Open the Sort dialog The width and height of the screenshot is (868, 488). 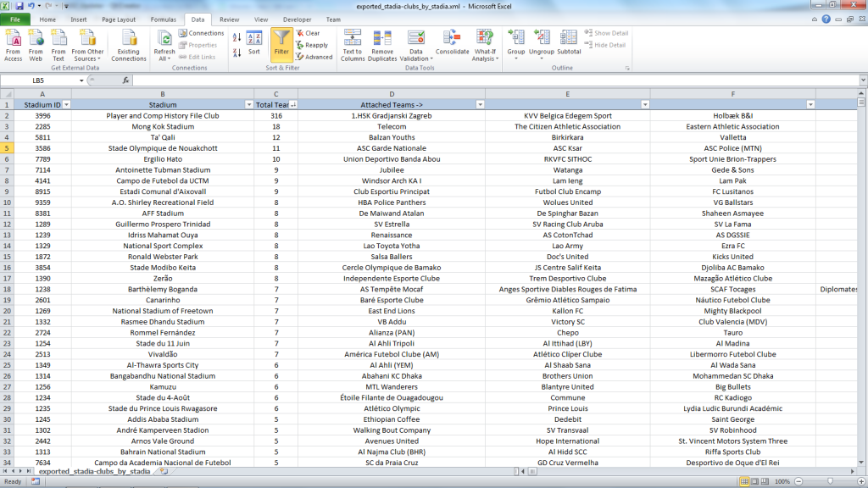click(x=254, y=43)
